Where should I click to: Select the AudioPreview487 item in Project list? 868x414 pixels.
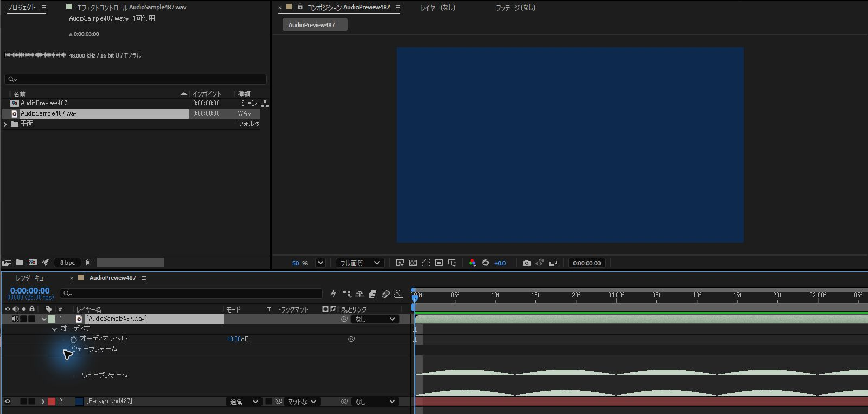44,103
